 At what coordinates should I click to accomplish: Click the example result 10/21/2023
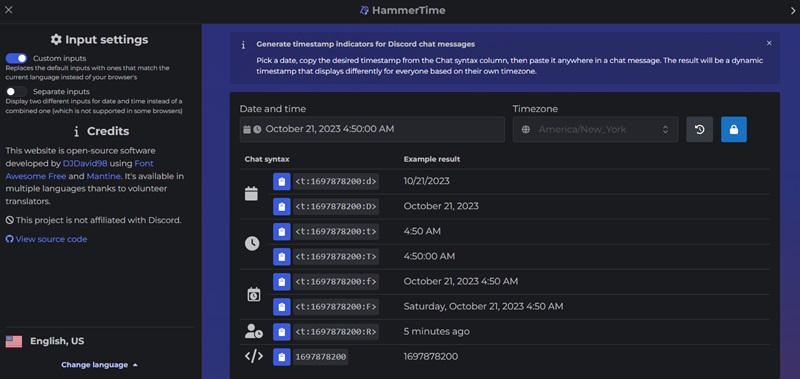coord(427,181)
